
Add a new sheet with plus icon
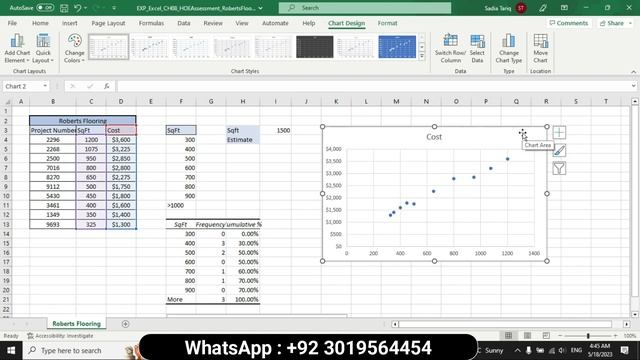(125, 324)
